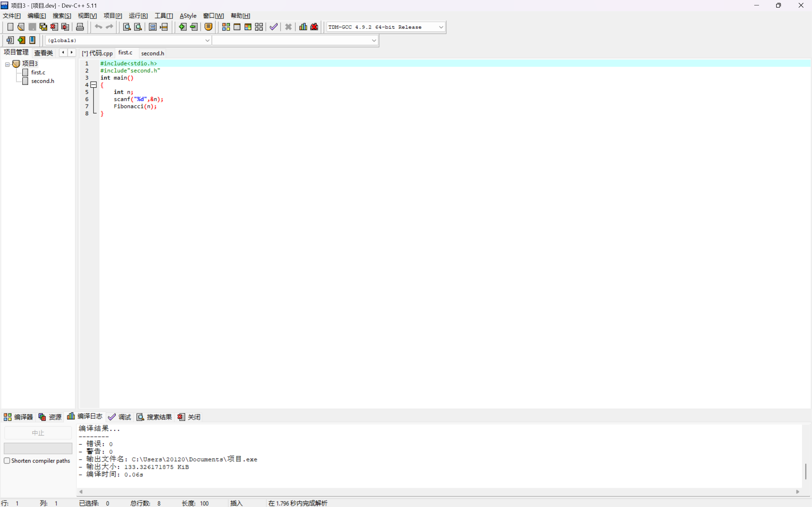Image resolution: width=812 pixels, height=507 pixels.
Task: Click the New source file icon
Action: [x=10, y=27]
